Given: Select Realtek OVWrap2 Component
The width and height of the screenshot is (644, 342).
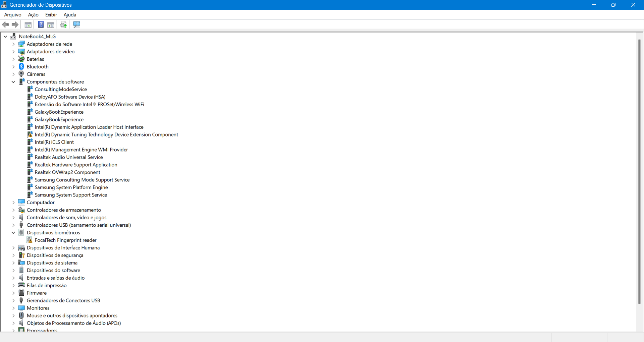Looking at the screenshot, I should pyautogui.click(x=67, y=172).
